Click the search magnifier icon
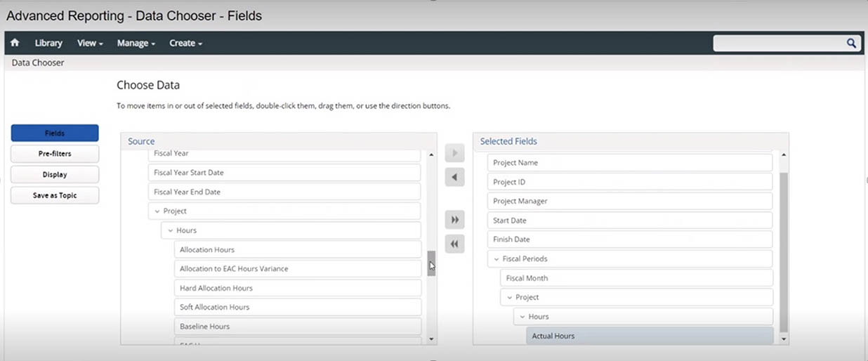Image resolution: width=868 pixels, height=361 pixels. 851,43
